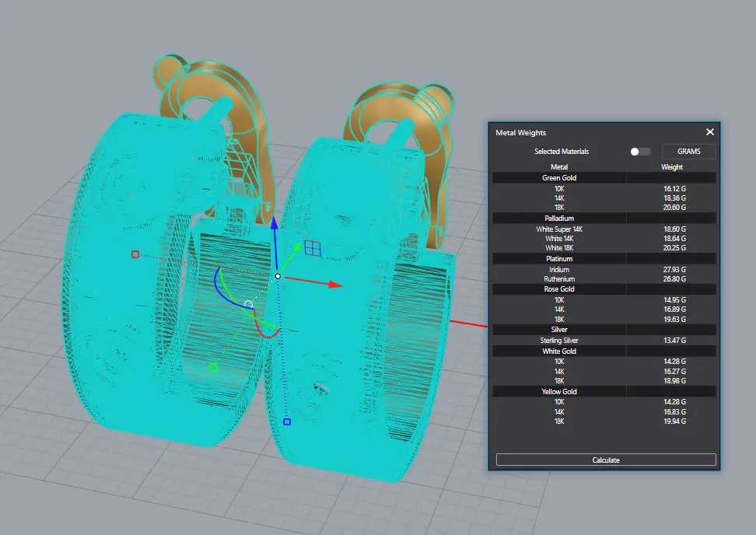Toggle the Selected Materials switch
This screenshot has height=535, width=756.
coord(640,152)
